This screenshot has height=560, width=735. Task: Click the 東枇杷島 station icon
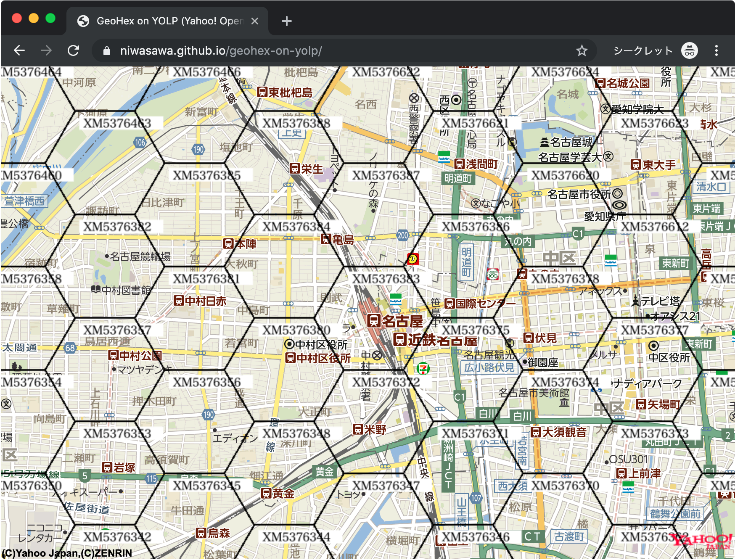(262, 92)
